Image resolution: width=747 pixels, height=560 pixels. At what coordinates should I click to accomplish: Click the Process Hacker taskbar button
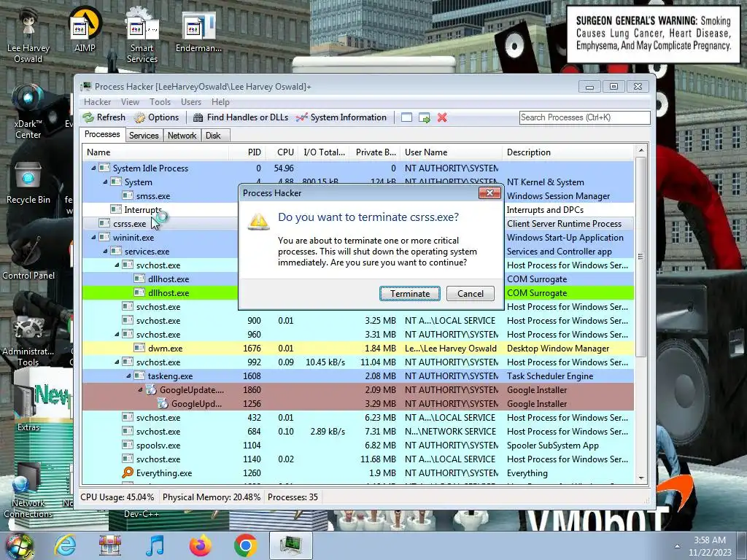point(290,545)
